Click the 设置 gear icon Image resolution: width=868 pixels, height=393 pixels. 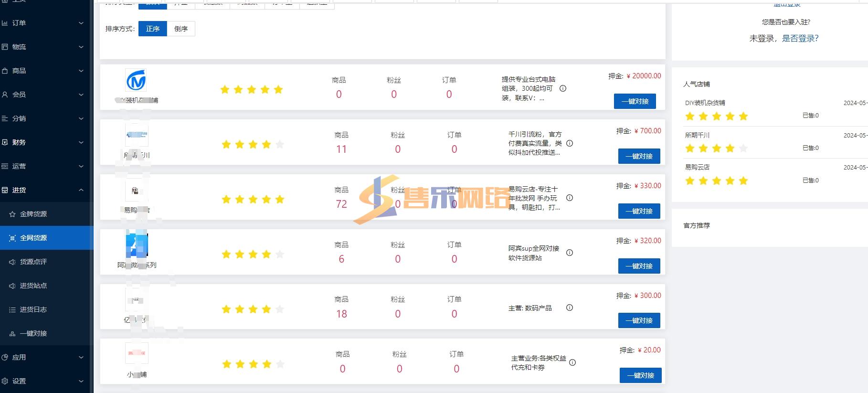tap(5, 381)
